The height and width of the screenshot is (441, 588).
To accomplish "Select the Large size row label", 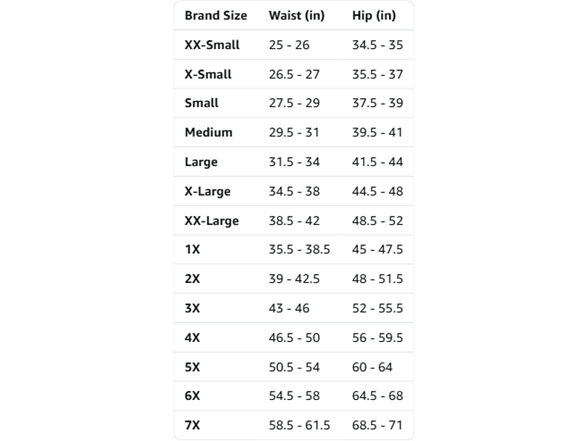I will [201, 162].
